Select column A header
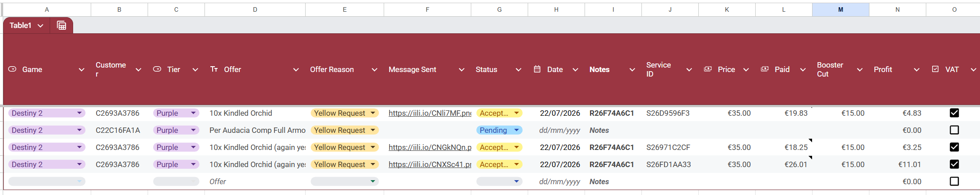 tap(47, 9)
